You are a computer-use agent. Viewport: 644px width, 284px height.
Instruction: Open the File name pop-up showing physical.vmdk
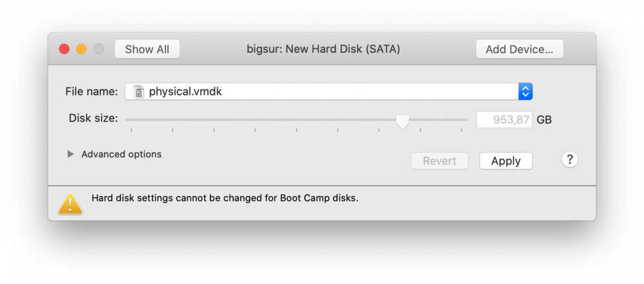click(x=322, y=91)
